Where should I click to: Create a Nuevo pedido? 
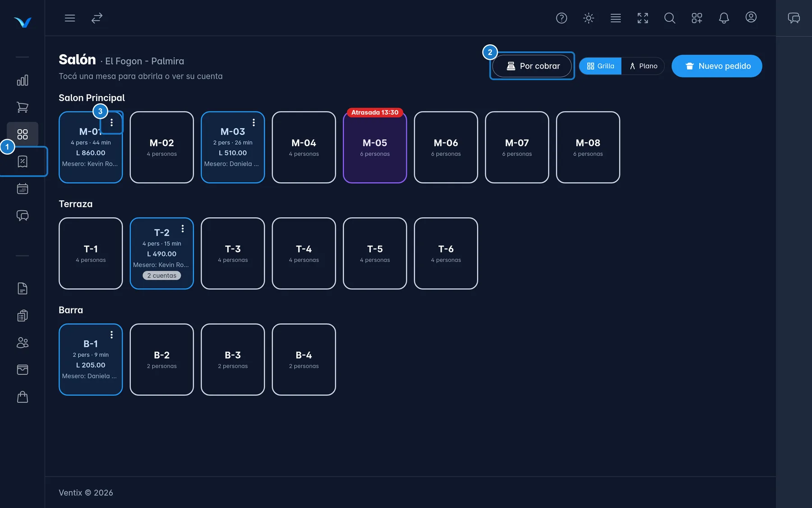pos(717,66)
